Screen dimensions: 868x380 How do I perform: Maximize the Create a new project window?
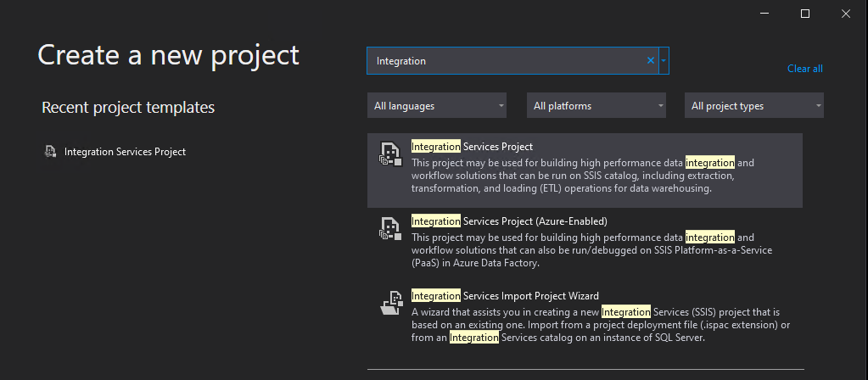click(x=805, y=14)
